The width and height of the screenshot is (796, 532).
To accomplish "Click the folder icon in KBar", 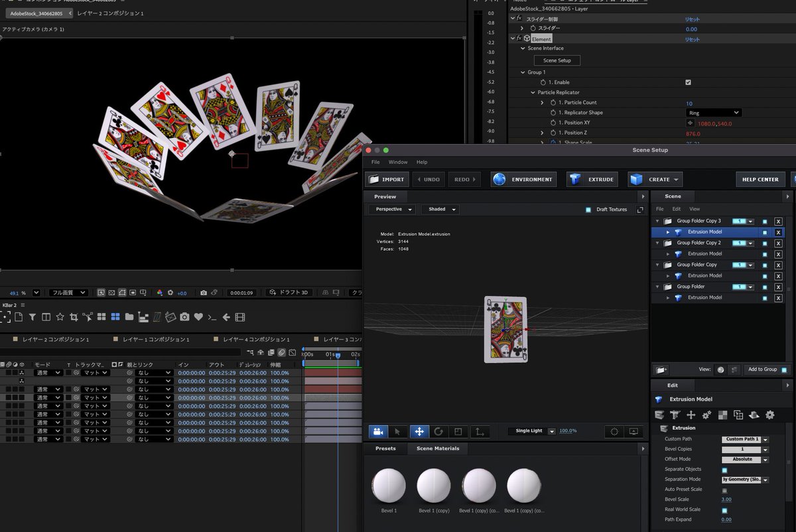I will click(x=129, y=317).
